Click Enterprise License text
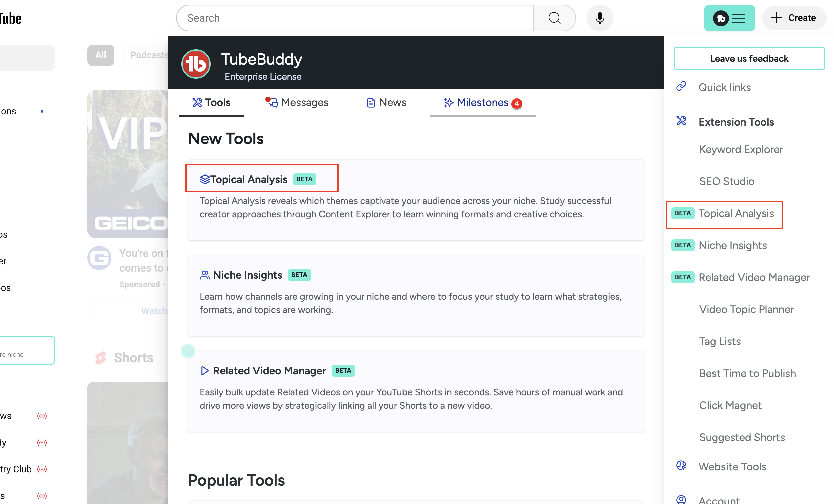The width and height of the screenshot is (834, 504). click(263, 76)
